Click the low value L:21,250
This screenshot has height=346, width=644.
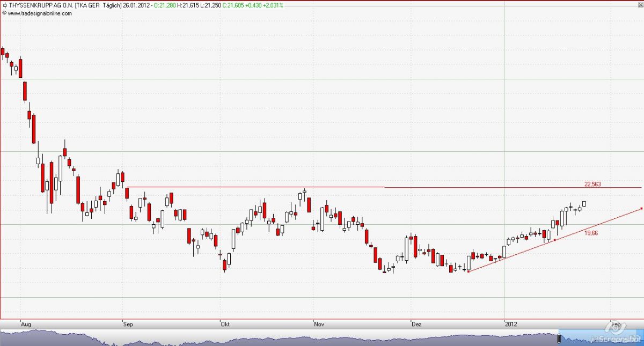click(211, 5)
